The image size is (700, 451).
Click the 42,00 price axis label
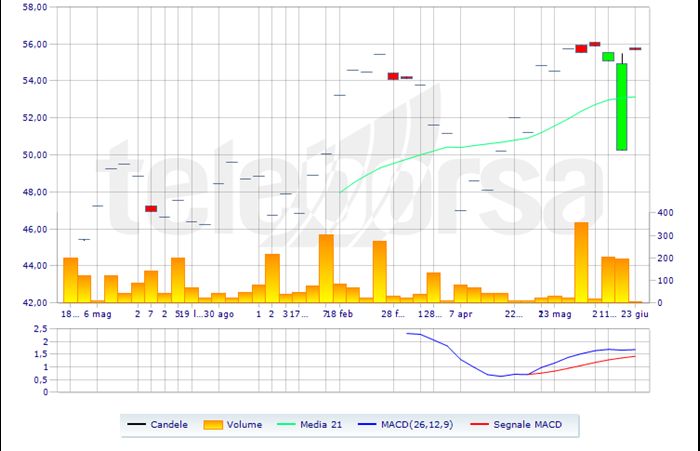click(x=35, y=303)
